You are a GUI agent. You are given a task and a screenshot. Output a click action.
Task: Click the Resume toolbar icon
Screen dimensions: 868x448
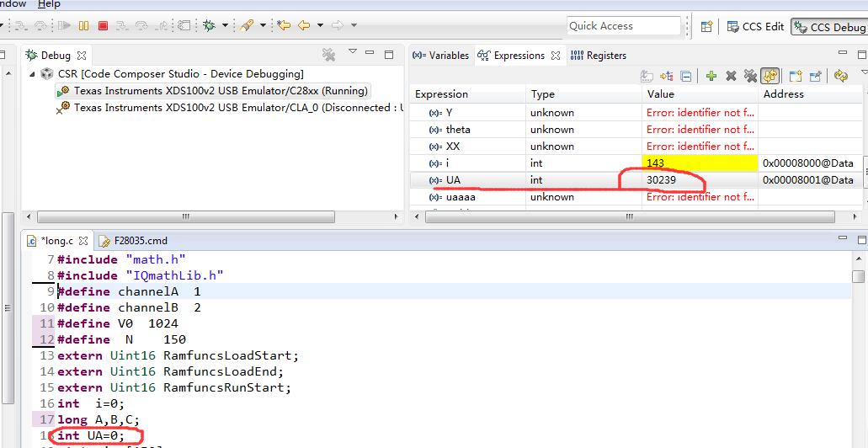coord(64,25)
